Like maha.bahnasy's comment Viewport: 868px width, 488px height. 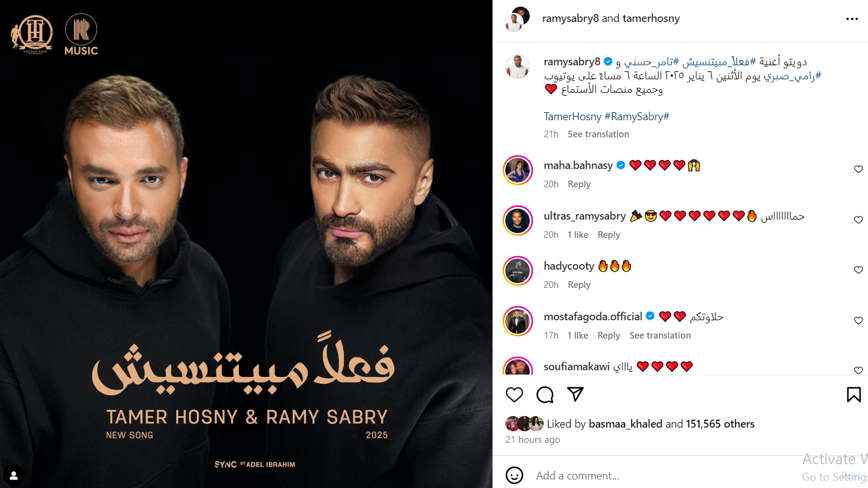point(858,170)
